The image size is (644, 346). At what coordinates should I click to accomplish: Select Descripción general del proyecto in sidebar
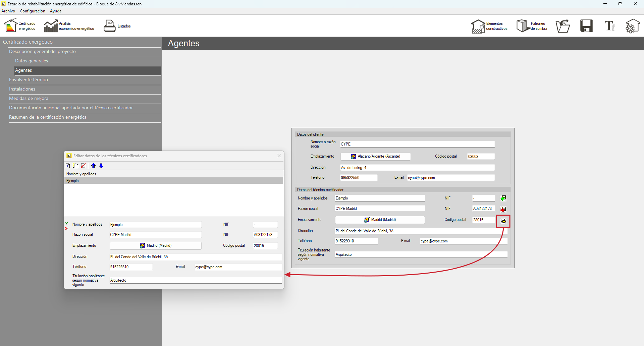pos(85,52)
